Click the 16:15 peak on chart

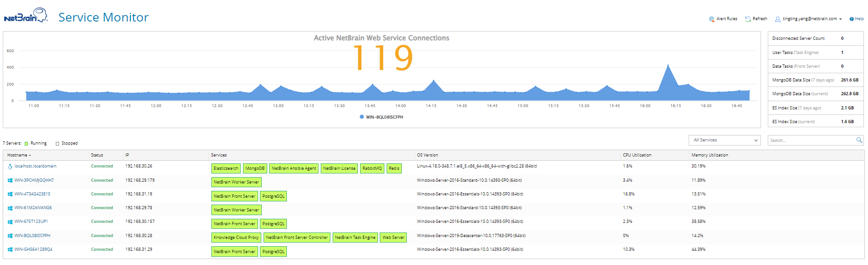(668, 65)
